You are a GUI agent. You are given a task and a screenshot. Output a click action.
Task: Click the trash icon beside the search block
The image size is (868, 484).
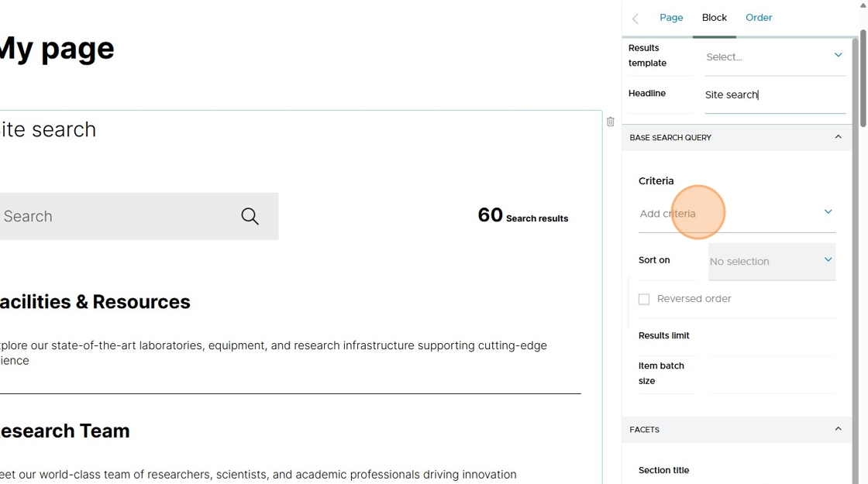610,122
